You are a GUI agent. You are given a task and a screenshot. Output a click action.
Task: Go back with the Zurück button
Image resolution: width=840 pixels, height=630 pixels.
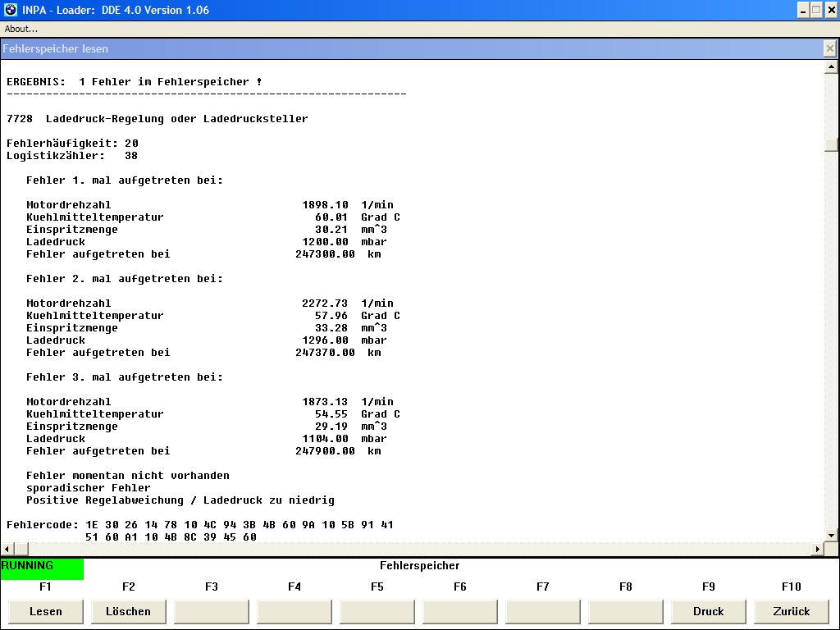point(791,611)
